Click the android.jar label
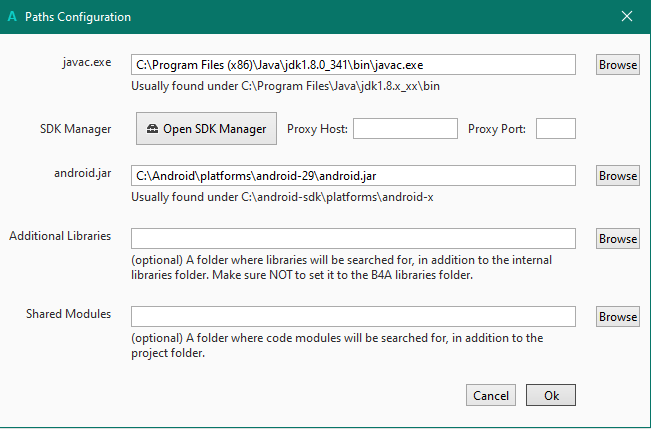This screenshot has height=429, width=651. (81, 174)
